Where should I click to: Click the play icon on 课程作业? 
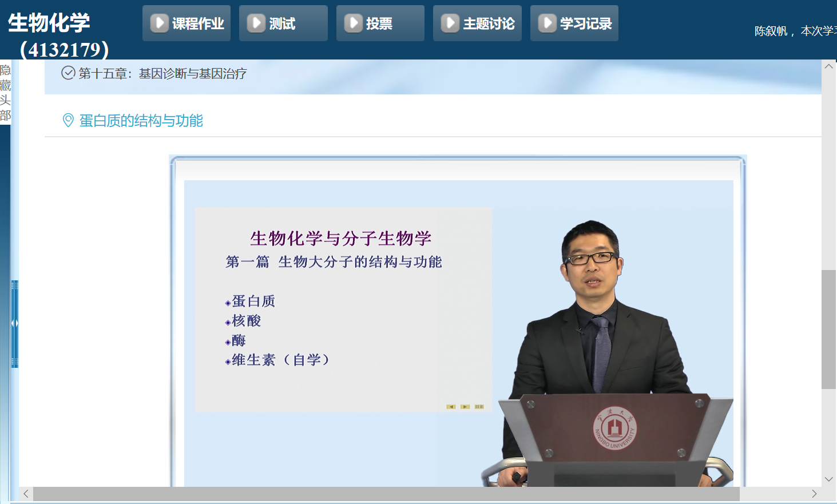159,23
